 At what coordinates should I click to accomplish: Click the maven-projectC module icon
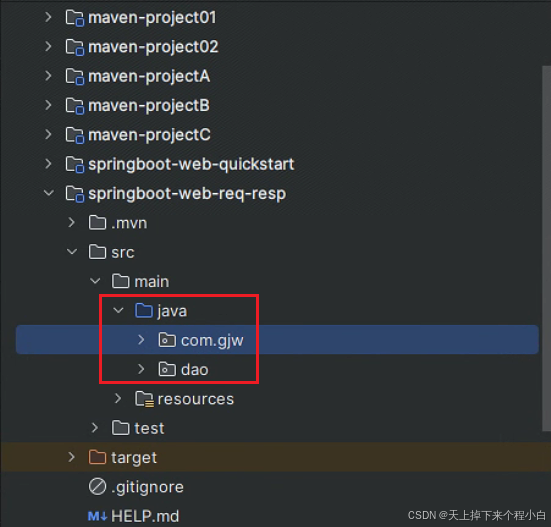75,135
